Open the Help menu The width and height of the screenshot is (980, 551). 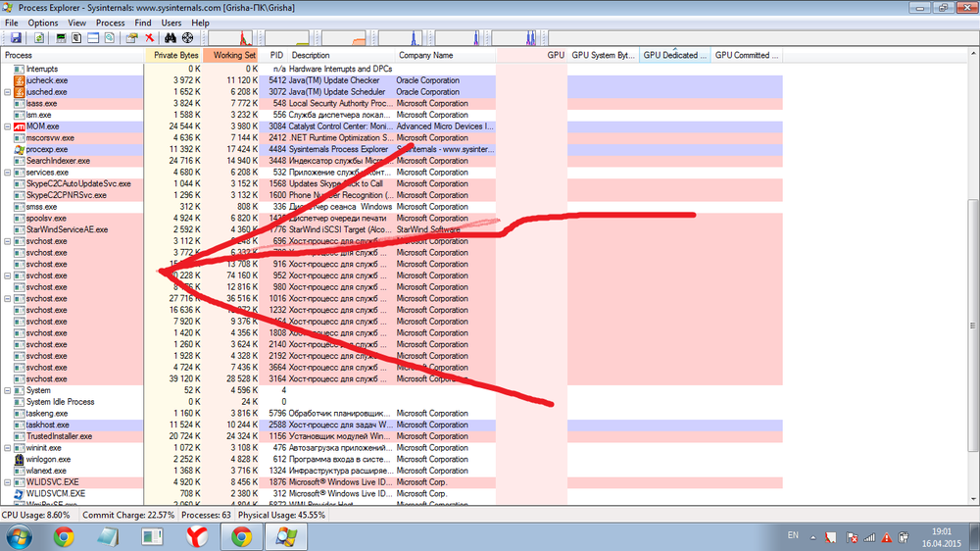pos(200,24)
